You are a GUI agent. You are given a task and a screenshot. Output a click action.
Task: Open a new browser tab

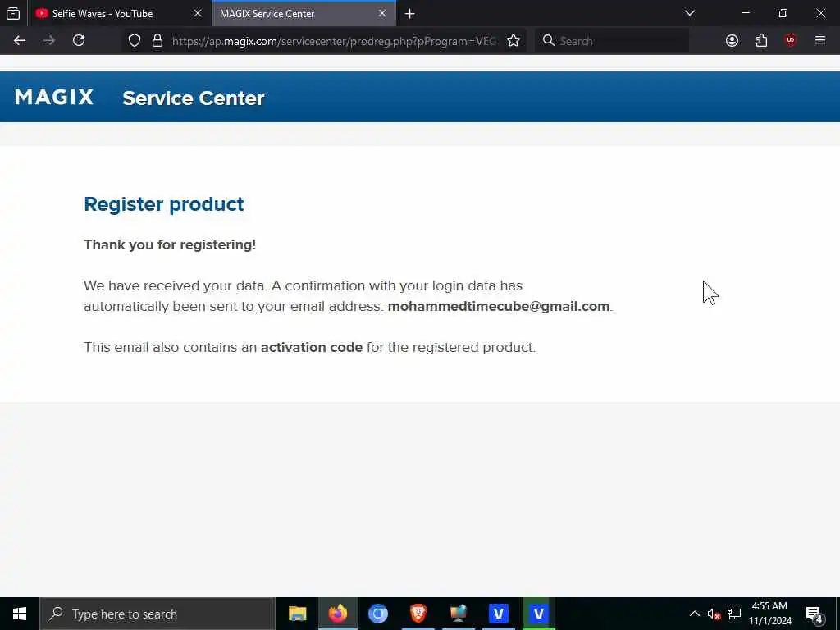pyautogui.click(x=410, y=14)
